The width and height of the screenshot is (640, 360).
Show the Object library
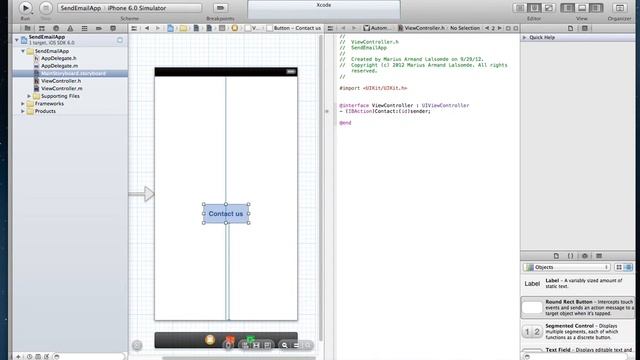(584, 256)
